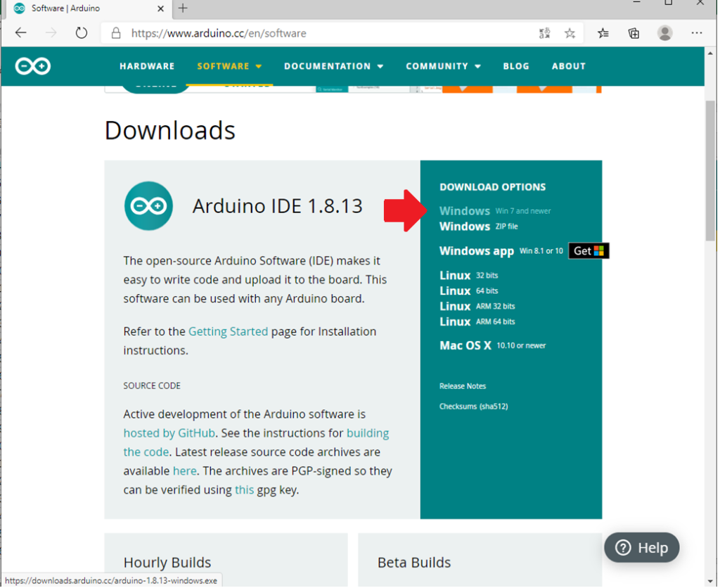Download the Windows ZIP file
Image resolution: width=720 pixels, height=588 pixels.
(478, 226)
